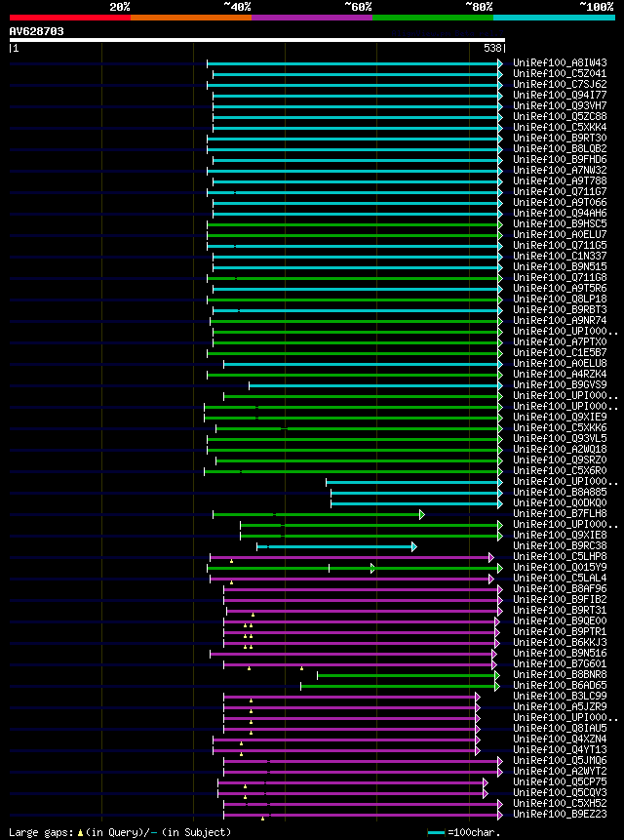Open the UniRef100_A8IW43 hit

tap(560, 63)
